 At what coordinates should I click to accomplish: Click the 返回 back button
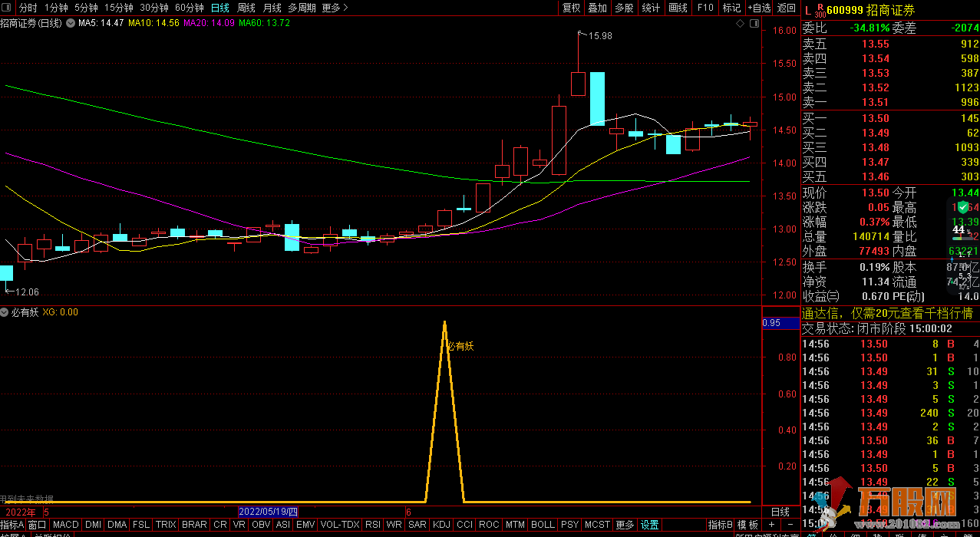pos(786,8)
